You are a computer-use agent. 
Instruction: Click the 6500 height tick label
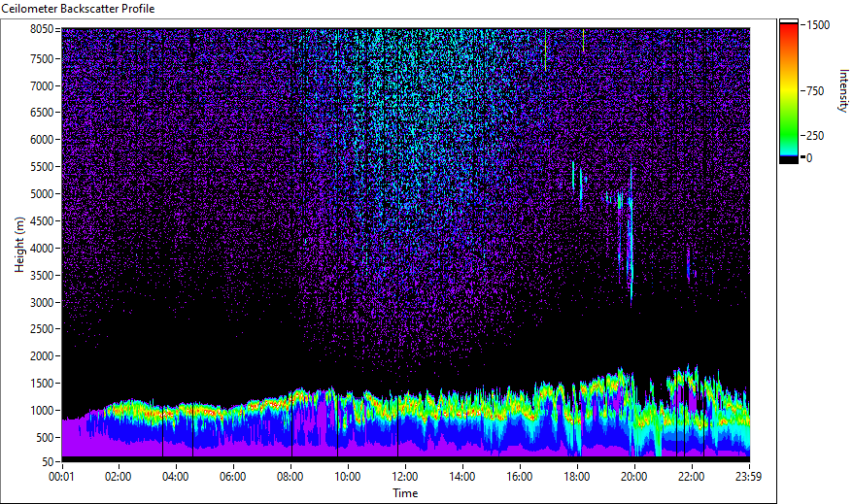(42, 113)
